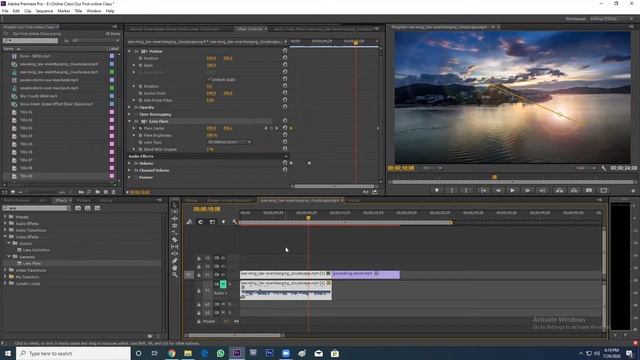Screen dimensions: 640x360
Task: Go to next Flare Center keyframe
Action: pos(277,128)
